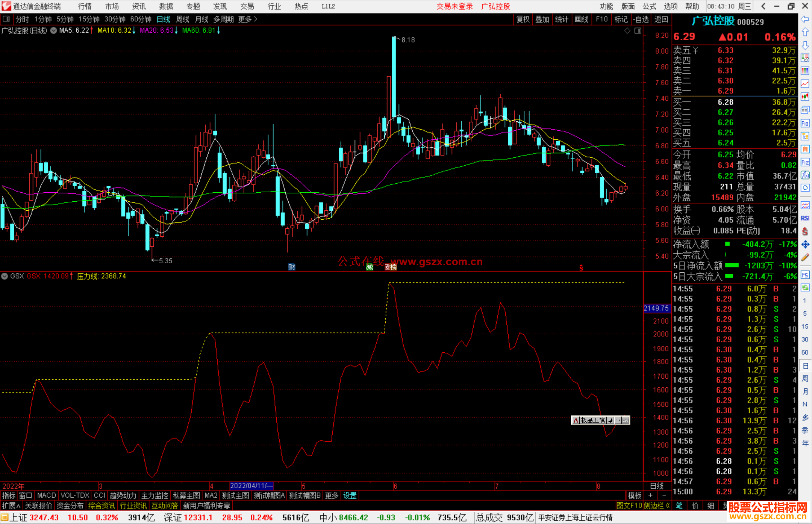Open 图文F10 at bottom right
Screen dimensions: 812x524
pos(629,506)
